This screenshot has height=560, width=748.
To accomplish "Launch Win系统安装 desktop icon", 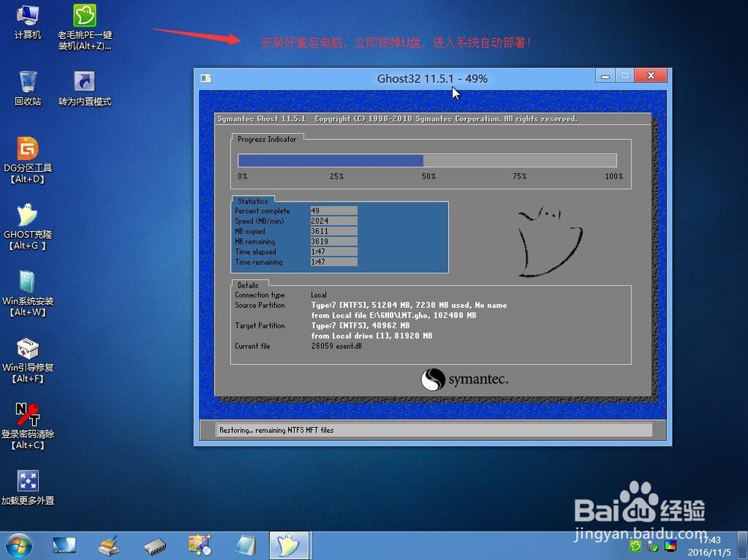I will coord(28,294).
